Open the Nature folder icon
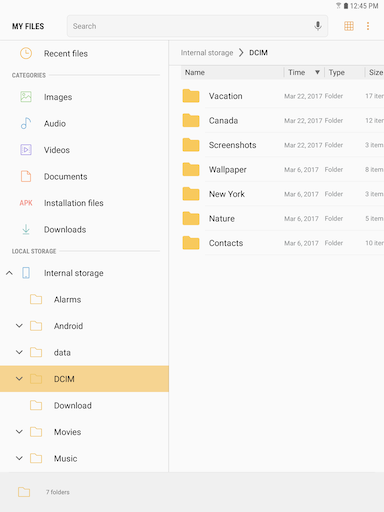The image size is (384, 512). point(191,218)
